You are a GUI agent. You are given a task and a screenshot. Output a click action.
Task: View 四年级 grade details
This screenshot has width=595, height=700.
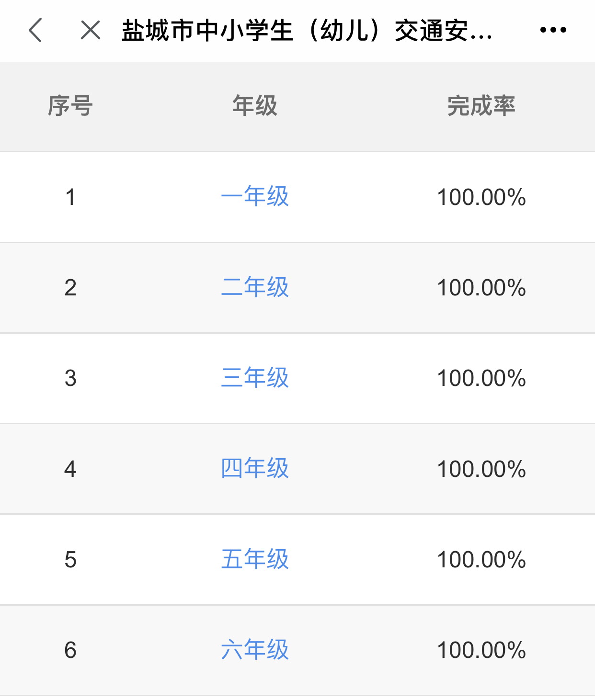coord(255,468)
